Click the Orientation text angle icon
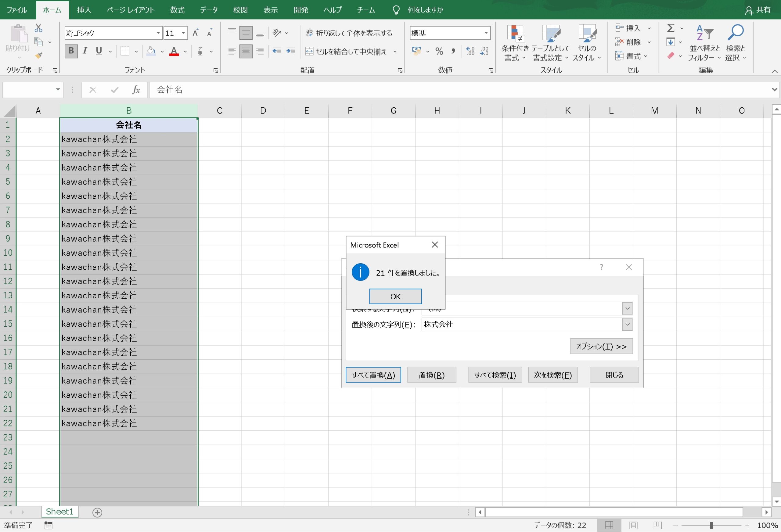 tap(277, 33)
